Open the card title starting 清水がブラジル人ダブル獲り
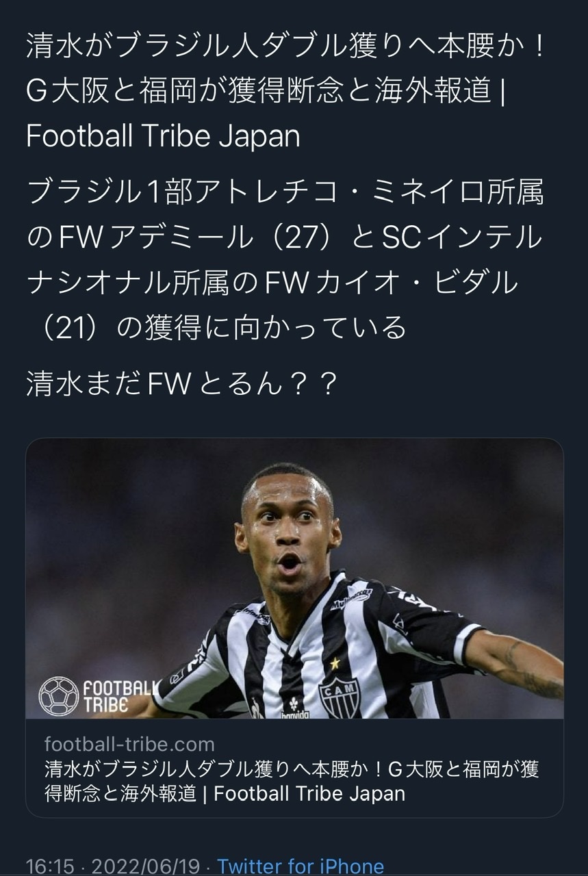The height and width of the screenshot is (876, 588). 292,781
